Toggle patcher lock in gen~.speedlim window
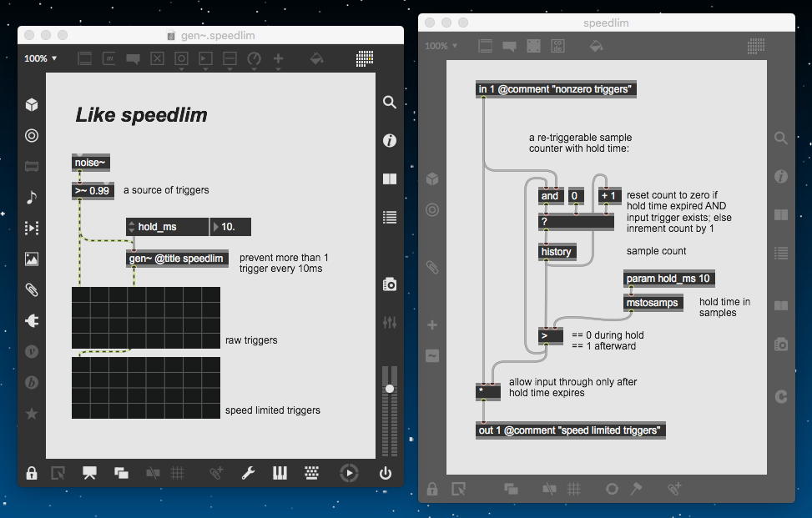 [32, 473]
